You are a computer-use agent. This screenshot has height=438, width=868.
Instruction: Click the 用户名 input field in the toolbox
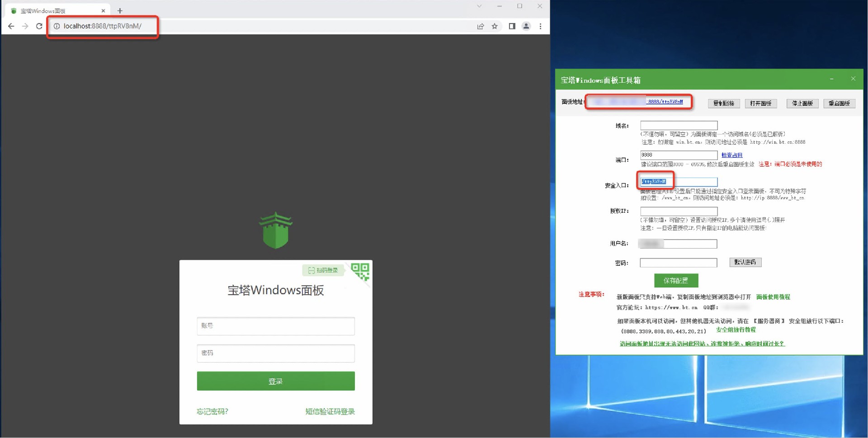(678, 244)
